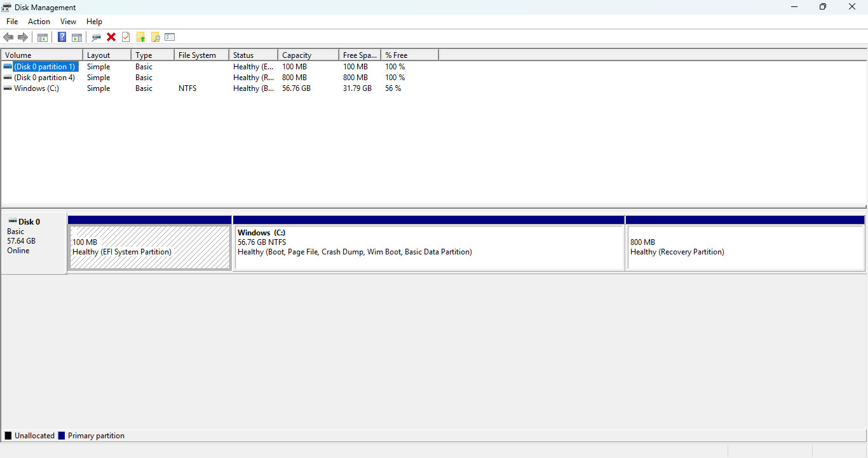Click the black Unallocated legend swatch
This screenshot has height=458, width=868.
point(8,436)
